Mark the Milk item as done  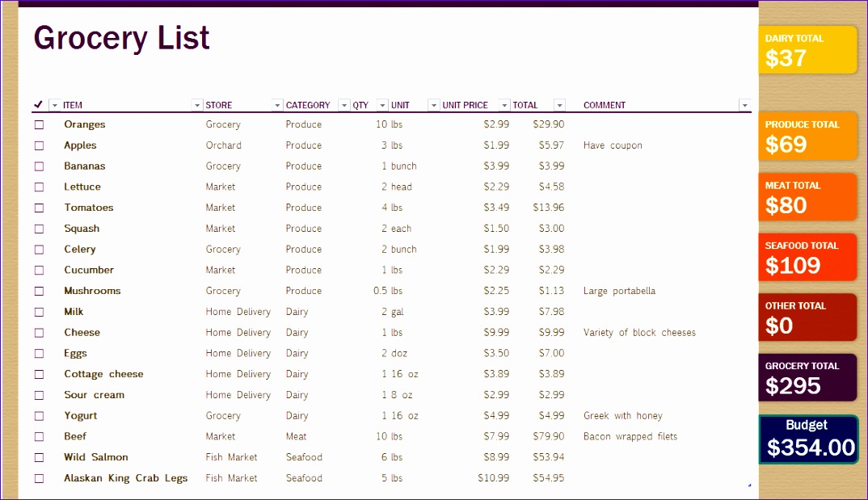click(39, 312)
